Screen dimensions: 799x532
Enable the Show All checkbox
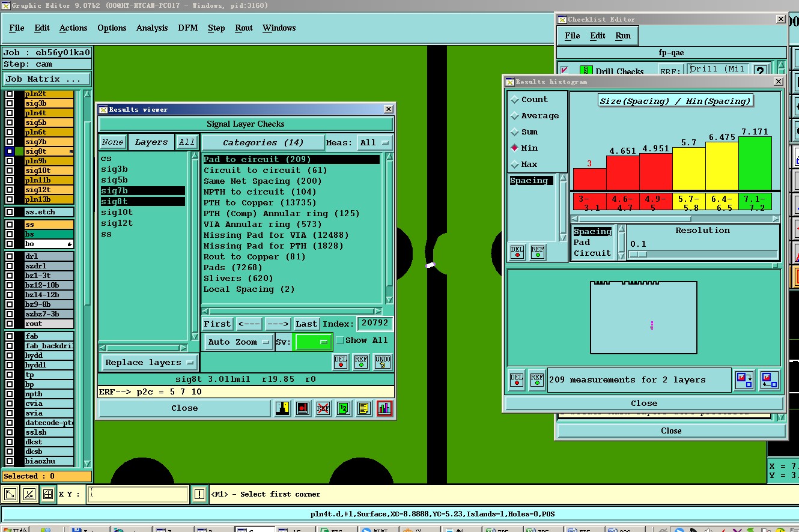point(340,340)
